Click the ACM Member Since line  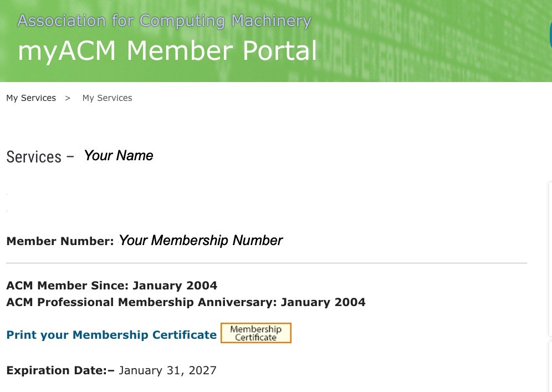[x=111, y=286]
